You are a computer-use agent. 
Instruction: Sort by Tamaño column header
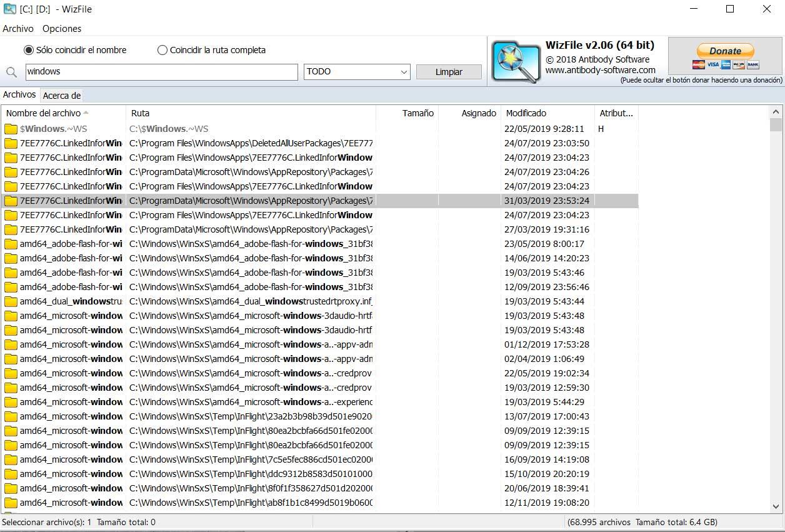tap(407, 113)
